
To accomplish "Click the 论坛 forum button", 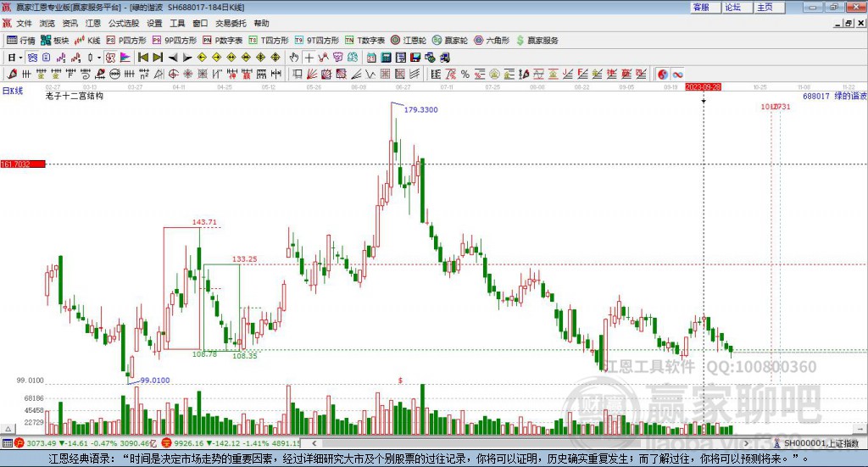I will 737,7.
